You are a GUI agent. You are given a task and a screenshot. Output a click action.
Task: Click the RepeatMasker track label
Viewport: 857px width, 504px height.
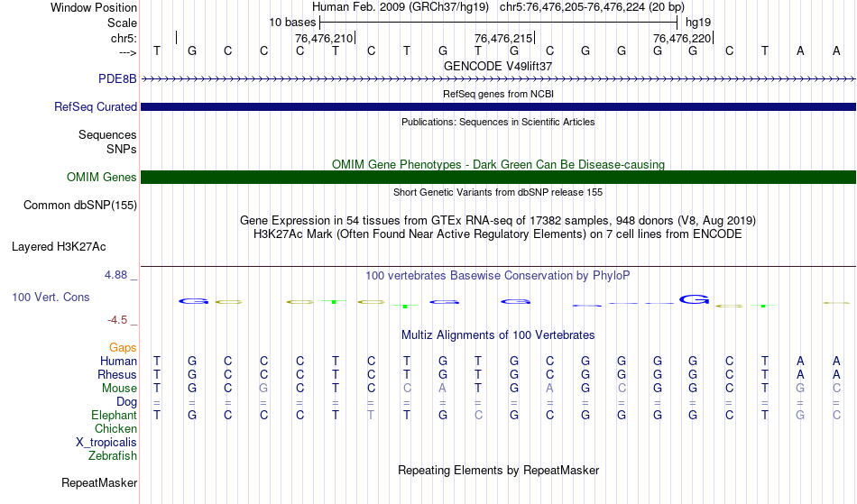(x=99, y=482)
